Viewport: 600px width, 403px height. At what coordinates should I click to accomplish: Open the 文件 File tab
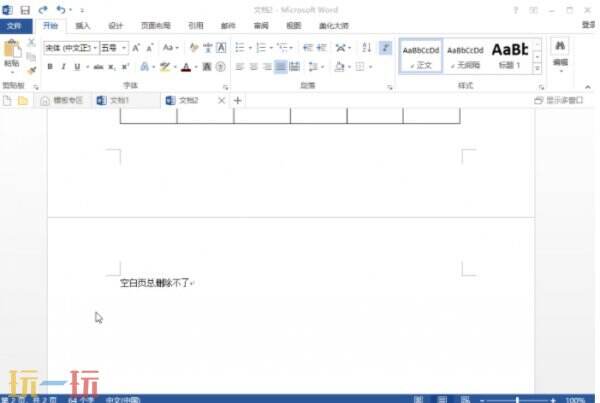[14, 26]
